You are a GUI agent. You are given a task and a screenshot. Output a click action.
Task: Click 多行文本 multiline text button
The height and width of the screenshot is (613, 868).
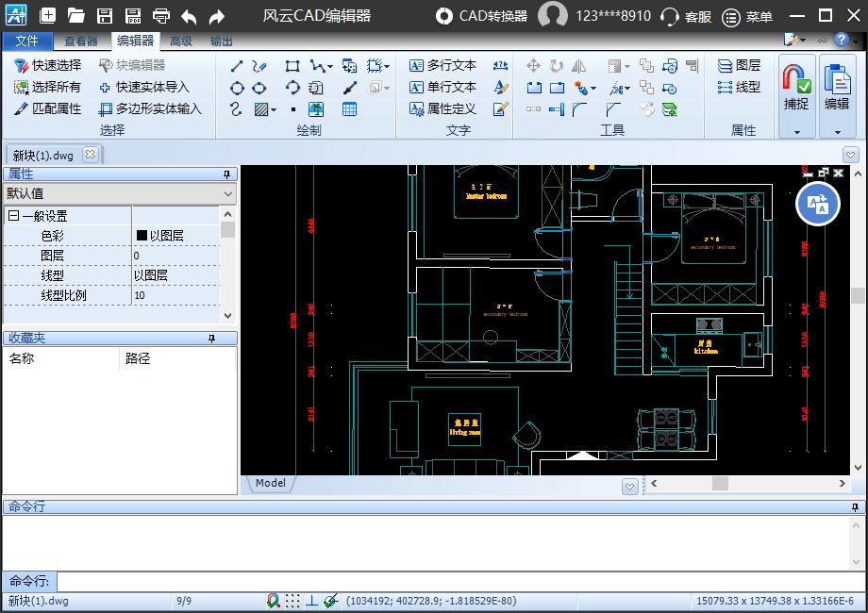(442, 65)
